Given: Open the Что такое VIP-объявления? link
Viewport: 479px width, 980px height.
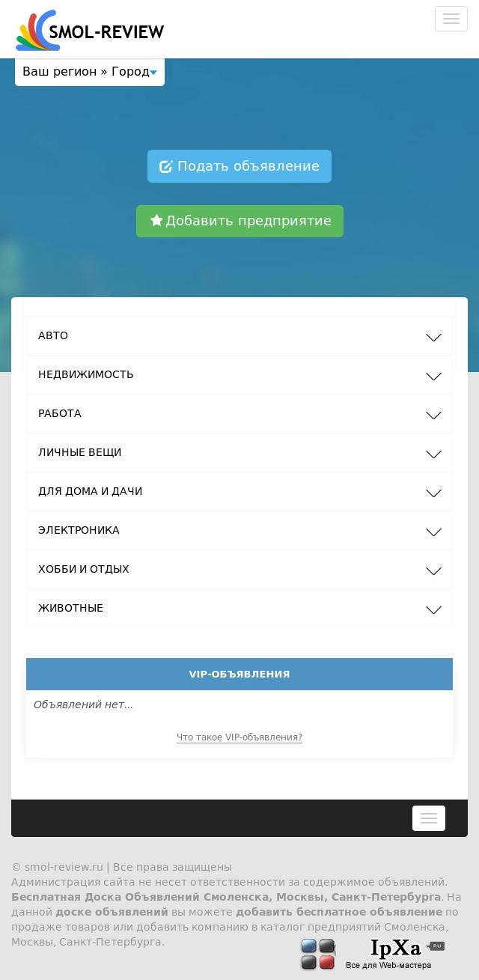Looking at the screenshot, I should tap(239, 737).
